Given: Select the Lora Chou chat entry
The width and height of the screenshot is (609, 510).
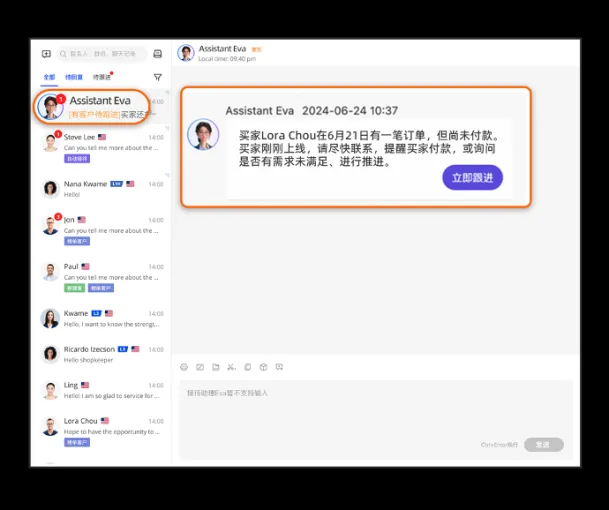Looking at the screenshot, I should pyautogui.click(x=102, y=431).
